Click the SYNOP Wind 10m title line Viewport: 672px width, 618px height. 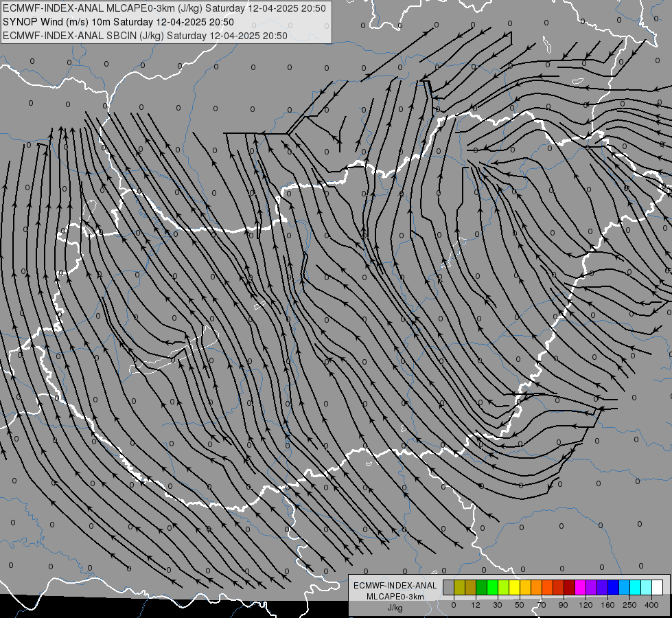(118, 22)
